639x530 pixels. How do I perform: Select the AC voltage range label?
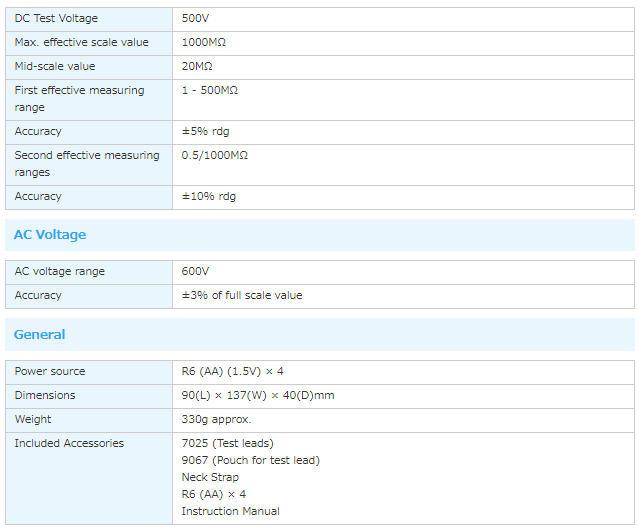click(x=59, y=271)
